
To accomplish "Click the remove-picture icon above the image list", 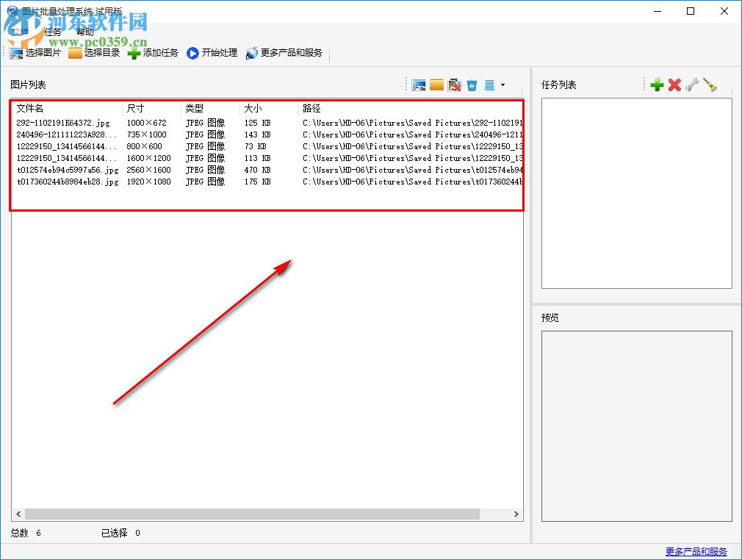I will pos(454,85).
